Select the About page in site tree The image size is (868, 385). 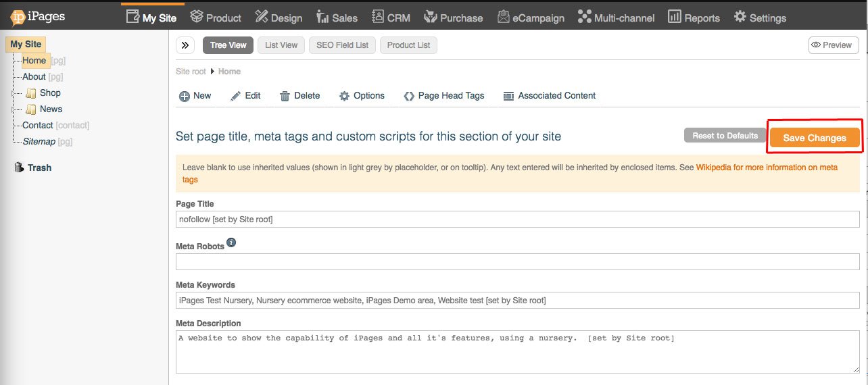click(34, 77)
